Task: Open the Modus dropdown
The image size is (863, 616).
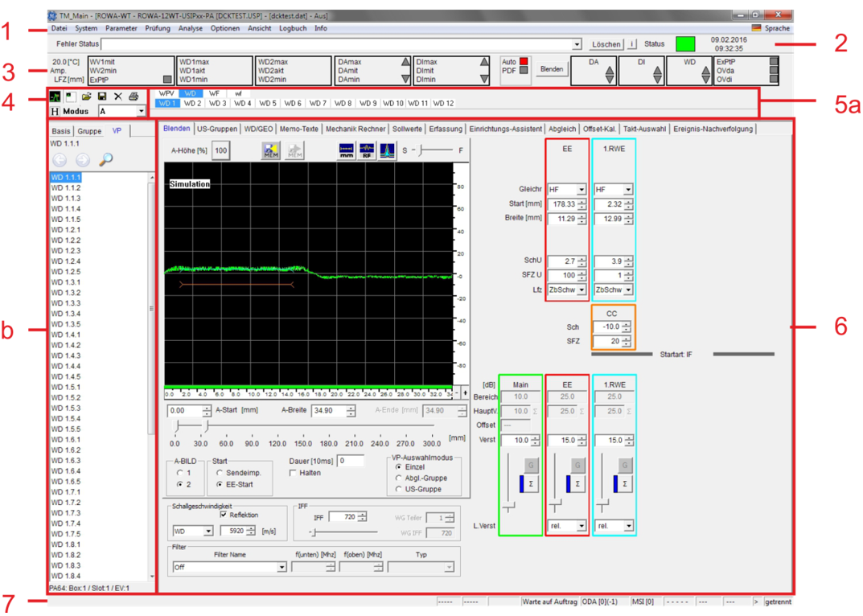Action: coord(142,111)
